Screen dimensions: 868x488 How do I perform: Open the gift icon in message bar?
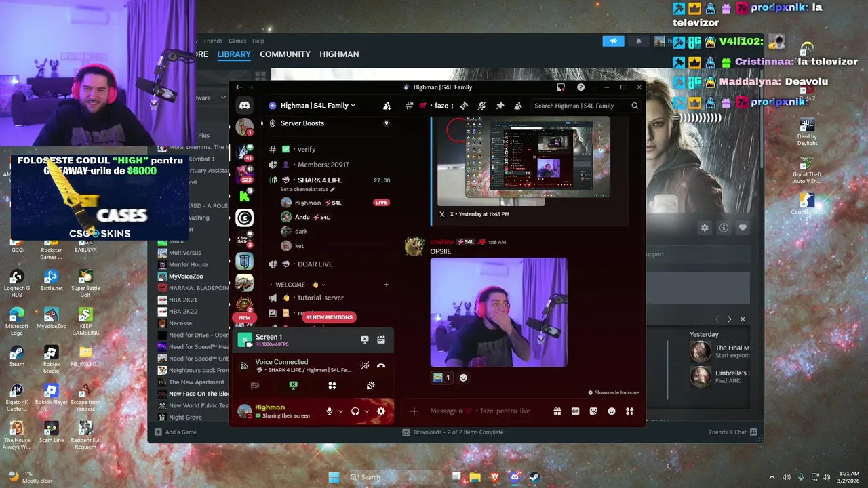tap(557, 411)
